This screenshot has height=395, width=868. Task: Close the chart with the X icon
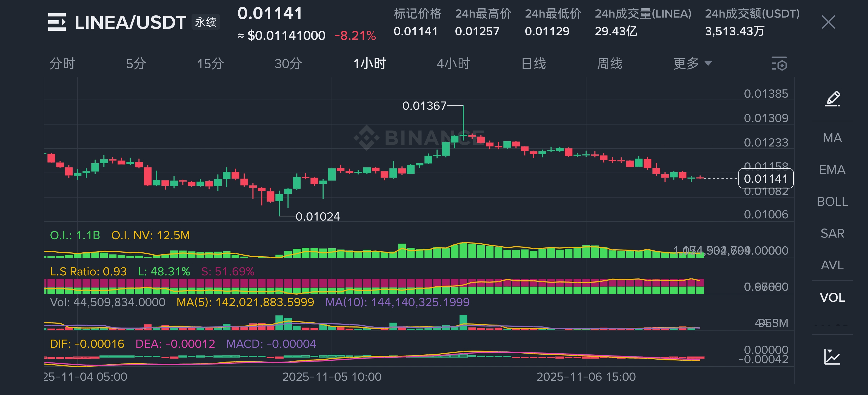(828, 22)
